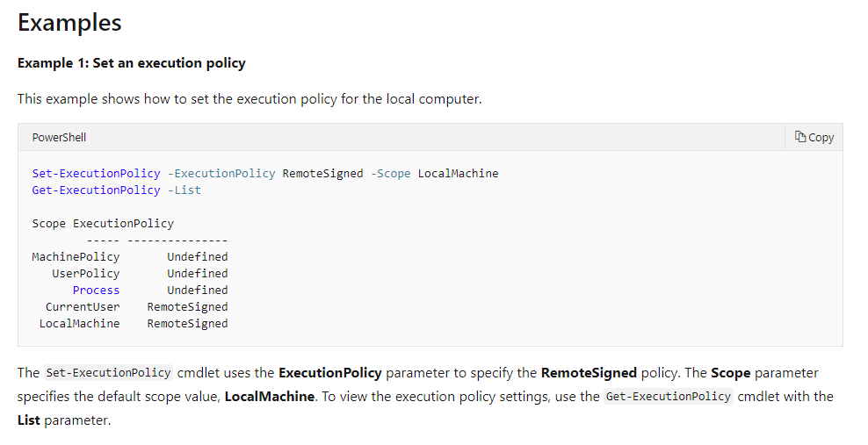Click the sentence introducing the local computer example

[x=250, y=99]
